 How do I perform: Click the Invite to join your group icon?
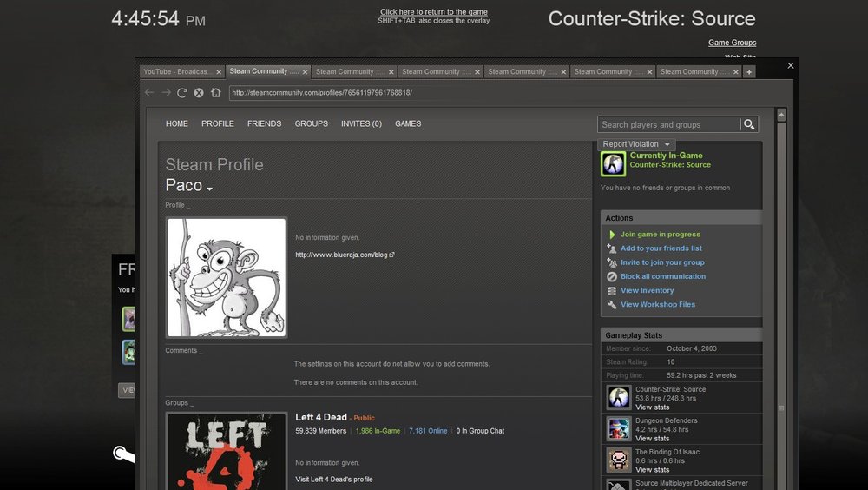pos(612,262)
